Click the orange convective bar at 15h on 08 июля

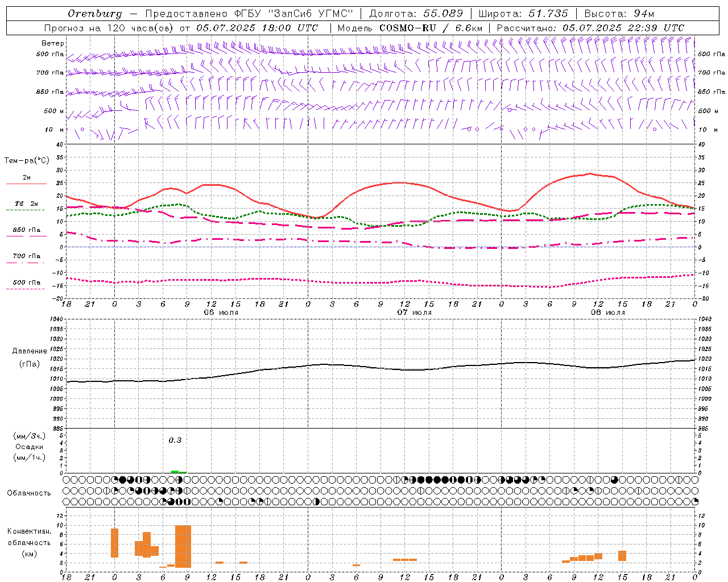(622, 556)
